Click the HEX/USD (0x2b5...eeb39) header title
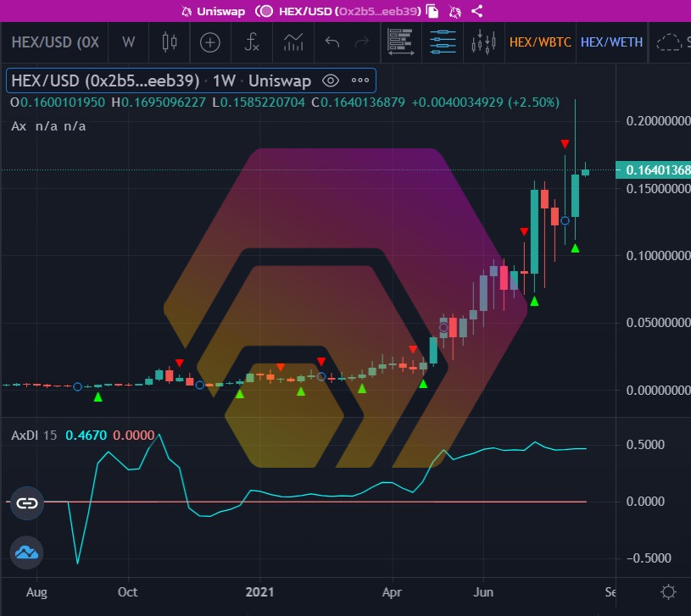Viewport: 691px width, 616px height. coord(350,11)
